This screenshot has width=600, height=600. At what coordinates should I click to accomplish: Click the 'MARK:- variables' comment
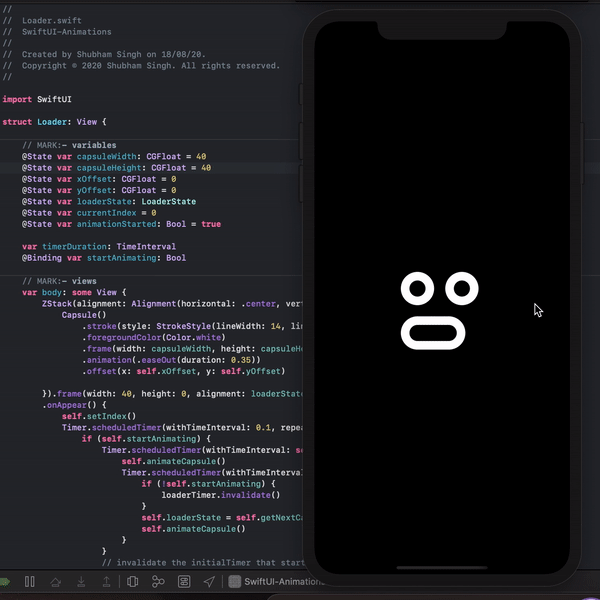point(69,145)
